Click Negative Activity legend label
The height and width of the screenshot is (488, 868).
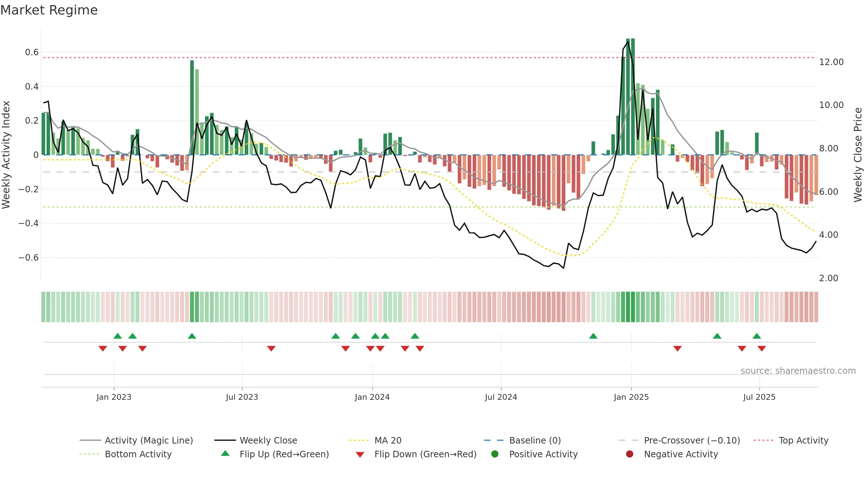(681, 454)
